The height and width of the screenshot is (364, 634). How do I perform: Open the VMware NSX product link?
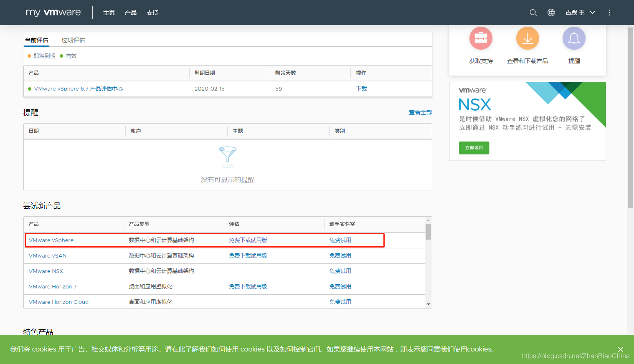click(x=46, y=271)
